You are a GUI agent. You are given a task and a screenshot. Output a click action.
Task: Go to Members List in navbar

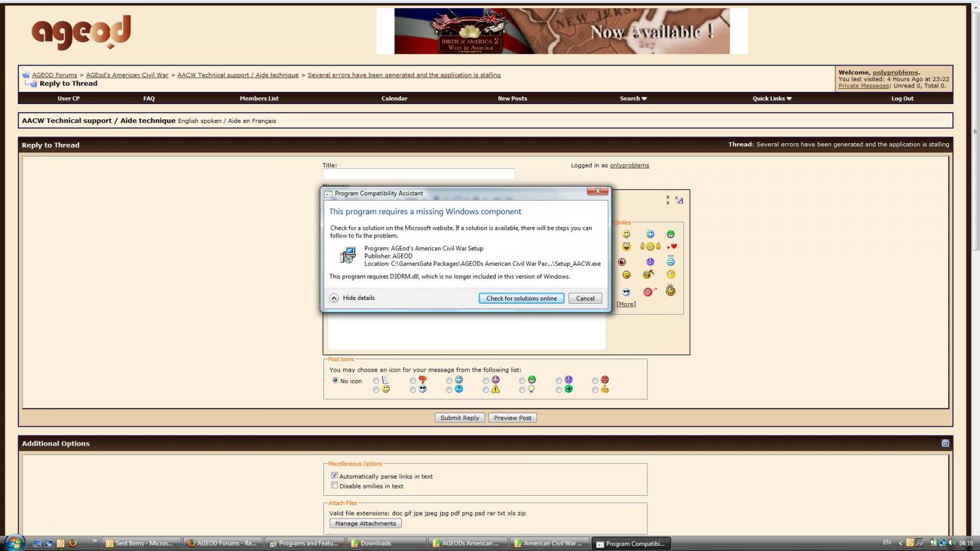point(259,99)
